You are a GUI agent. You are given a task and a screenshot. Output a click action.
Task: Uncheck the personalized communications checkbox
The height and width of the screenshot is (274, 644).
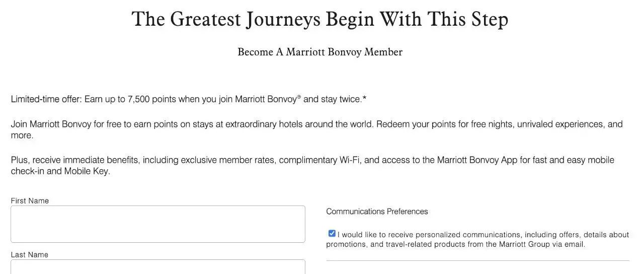(x=332, y=233)
